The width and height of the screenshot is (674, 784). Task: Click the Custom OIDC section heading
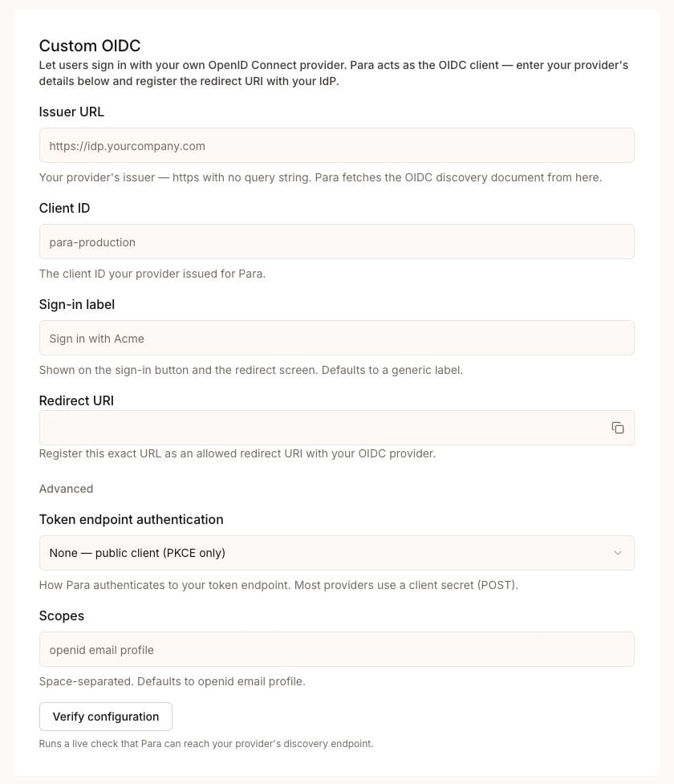90,46
